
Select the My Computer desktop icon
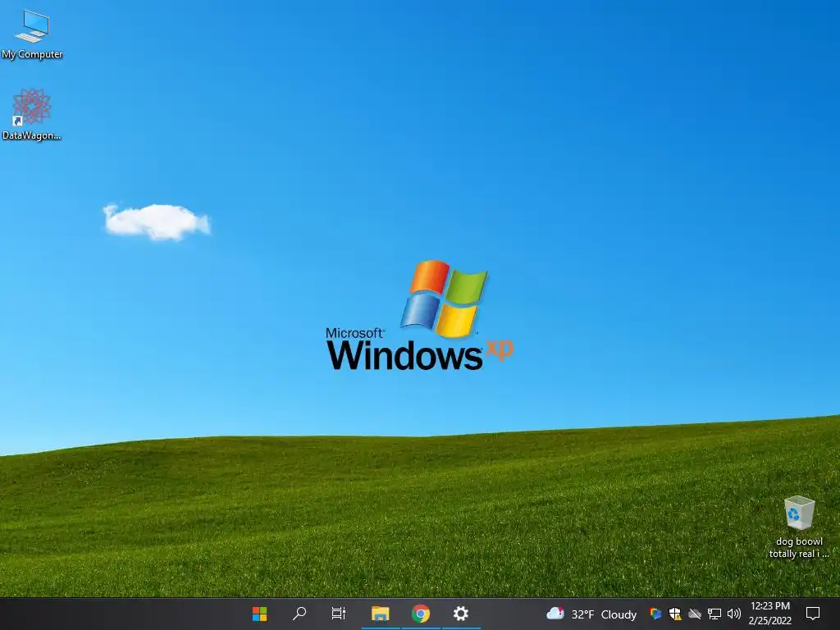pyautogui.click(x=32, y=34)
